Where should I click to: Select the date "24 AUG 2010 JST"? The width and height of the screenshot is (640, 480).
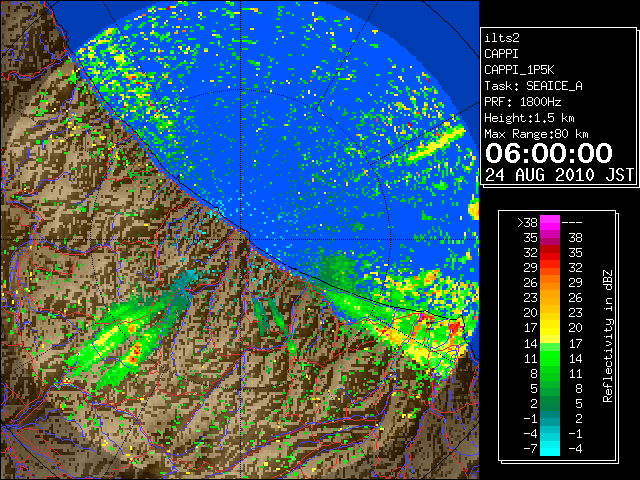click(559, 175)
